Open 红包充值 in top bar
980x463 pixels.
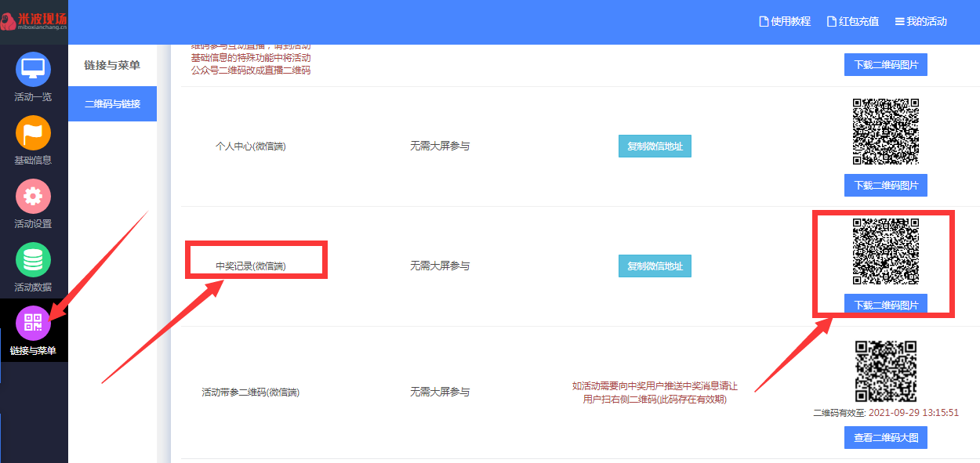pos(853,22)
